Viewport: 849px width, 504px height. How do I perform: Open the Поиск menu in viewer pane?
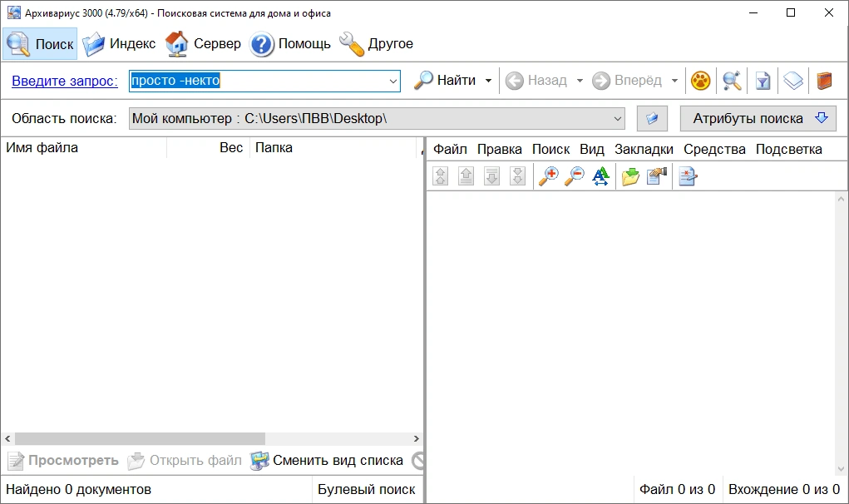click(x=550, y=150)
